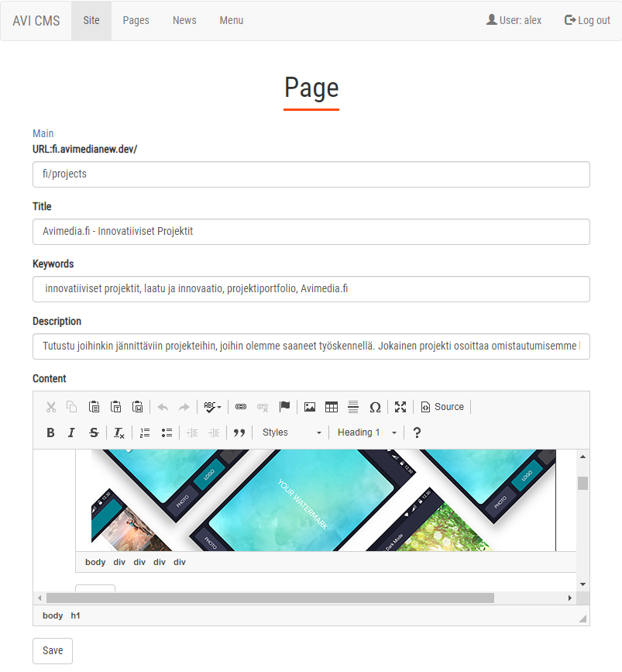Insert an image into the content

(310, 406)
